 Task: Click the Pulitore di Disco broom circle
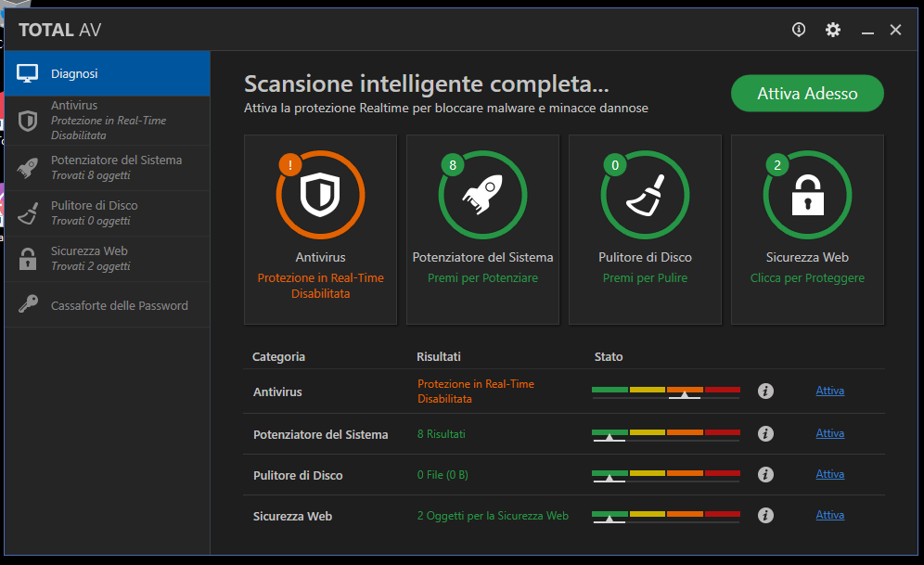click(645, 195)
